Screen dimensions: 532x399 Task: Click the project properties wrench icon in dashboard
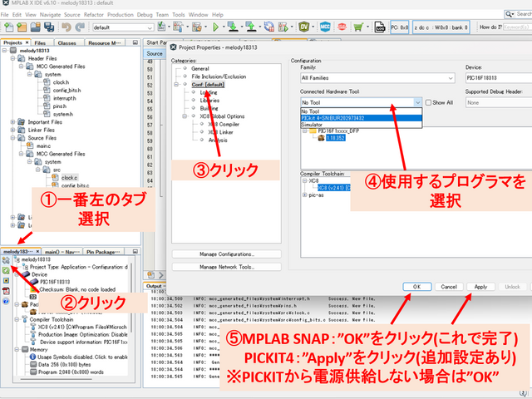click(6, 260)
